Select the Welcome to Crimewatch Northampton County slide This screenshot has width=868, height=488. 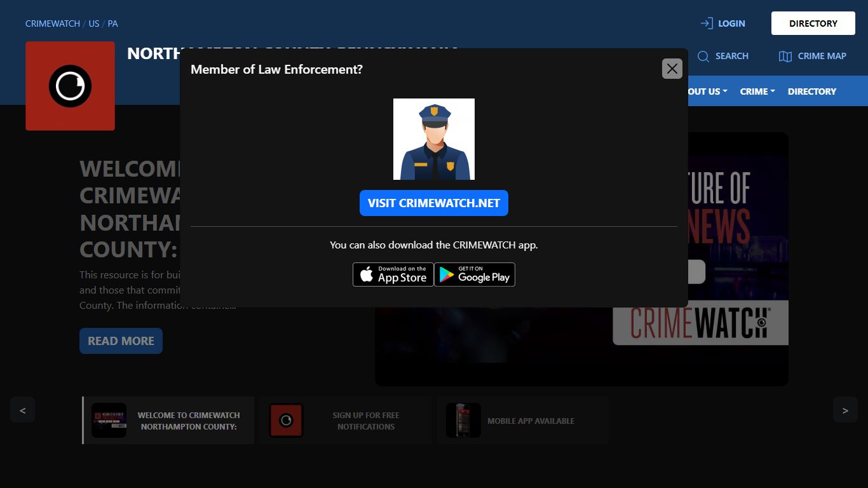click(x=168, y=421)
